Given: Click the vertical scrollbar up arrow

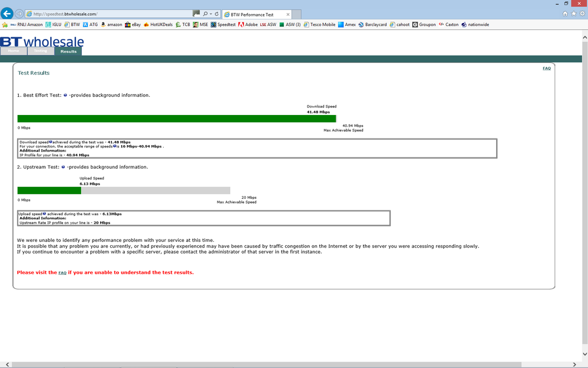Looking at the screenshot, I should [584, 38].
